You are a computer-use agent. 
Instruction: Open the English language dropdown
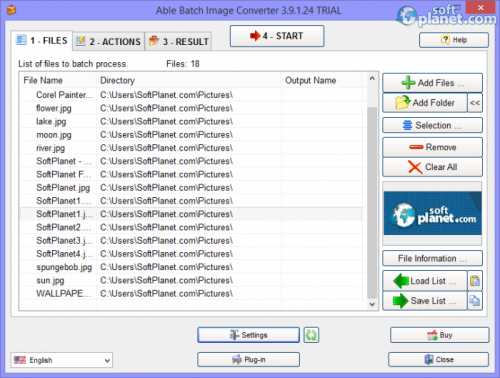62,360
